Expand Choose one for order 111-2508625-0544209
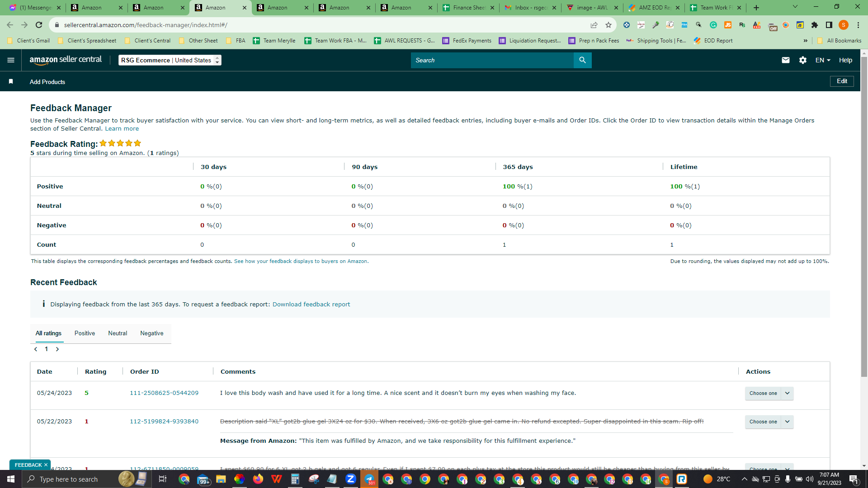The width and height of the screenshot is (868, 488). coord(769,393)
